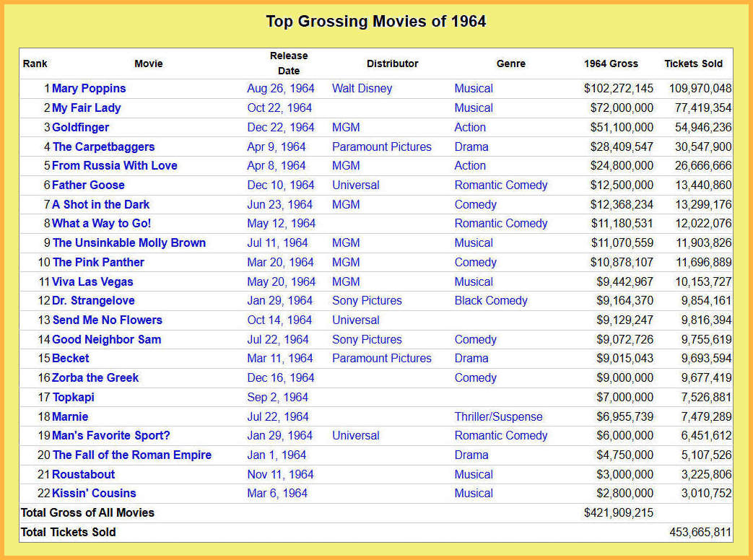Click Action genre in Goldfinger row

click(470, 127)
